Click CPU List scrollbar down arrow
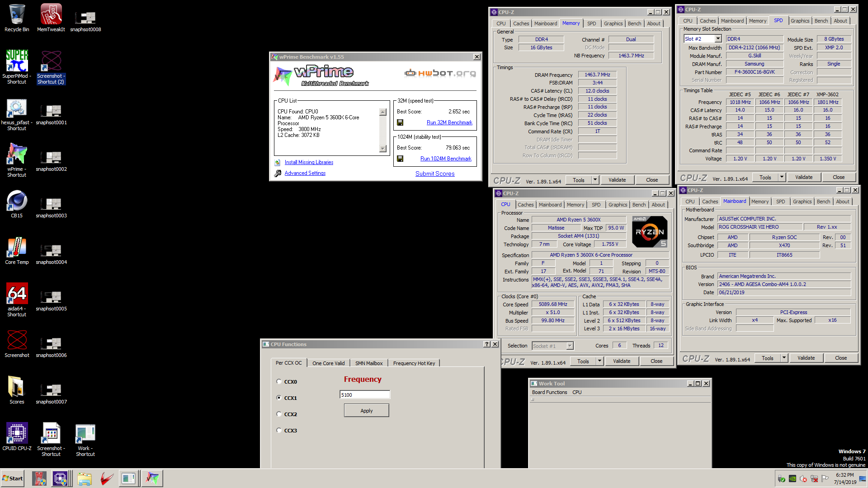The height and width of the screenshot is (488, 868). click(383, 148)
